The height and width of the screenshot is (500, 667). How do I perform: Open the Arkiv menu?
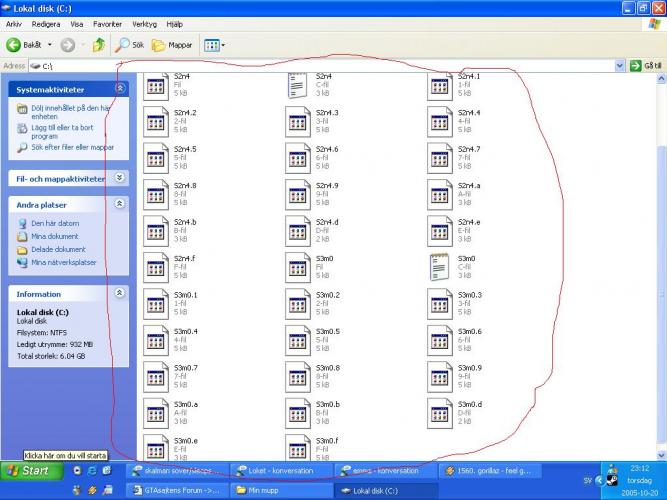pyautogui.click(x=14, y=24)
